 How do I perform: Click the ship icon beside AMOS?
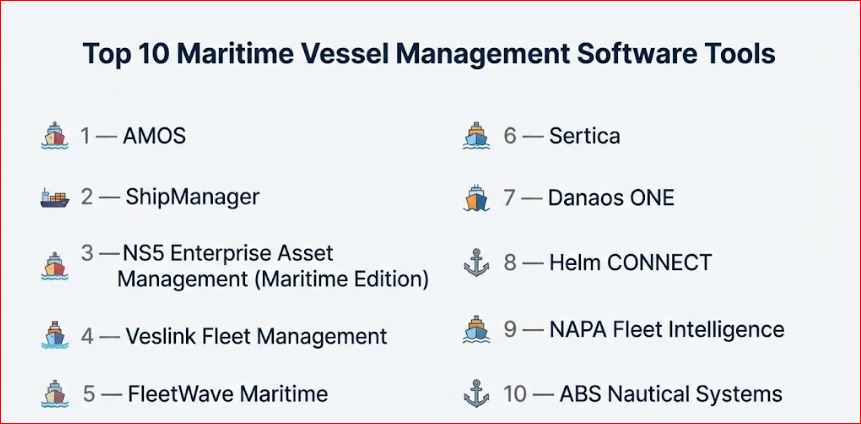[x=54, y=136]
